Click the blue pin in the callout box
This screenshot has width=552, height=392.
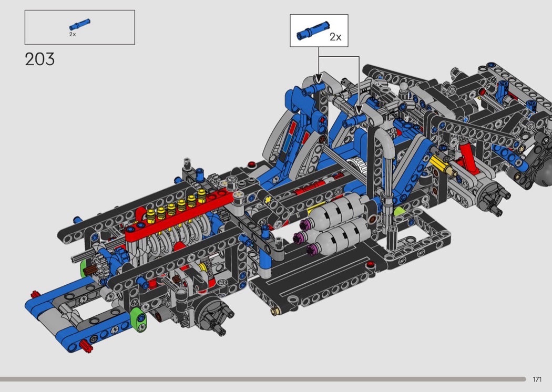pos(312,31)
